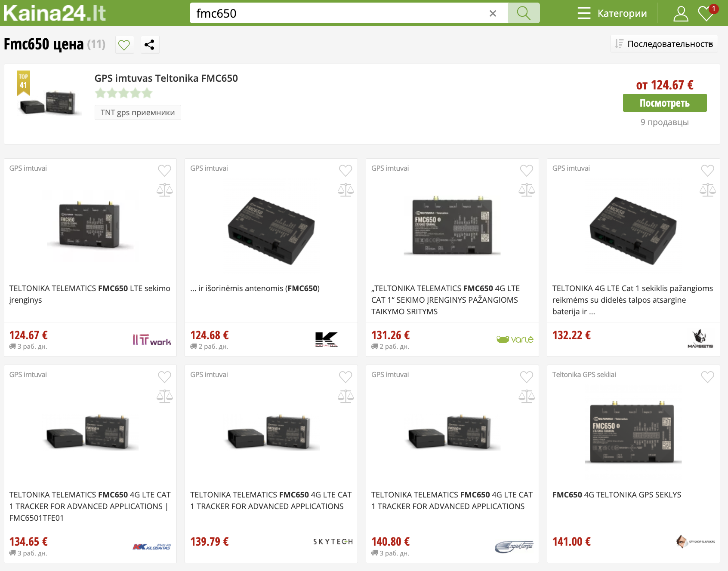The height and width of the screenshot is (571, 728).
Task: Open the Категории menu
Action: [x=612, y=13]
